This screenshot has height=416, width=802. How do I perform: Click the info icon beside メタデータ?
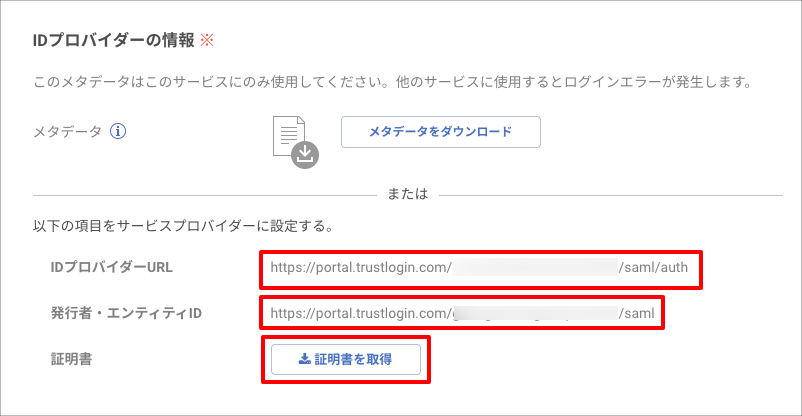point(118,132)
